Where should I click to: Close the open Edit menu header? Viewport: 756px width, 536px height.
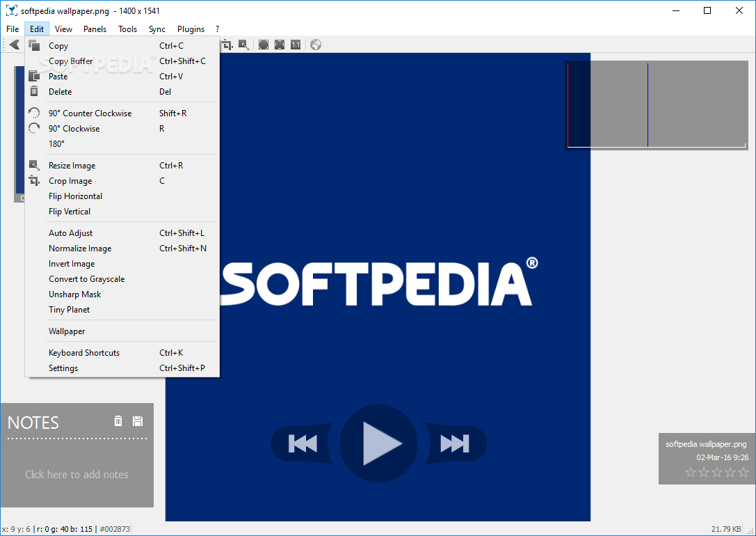[x=37, y=29]
